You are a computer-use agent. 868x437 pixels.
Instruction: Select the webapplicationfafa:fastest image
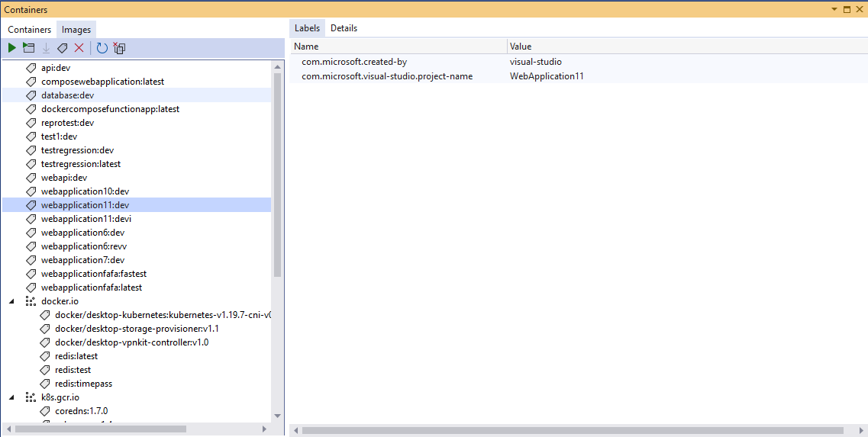(x=94, y=274)
